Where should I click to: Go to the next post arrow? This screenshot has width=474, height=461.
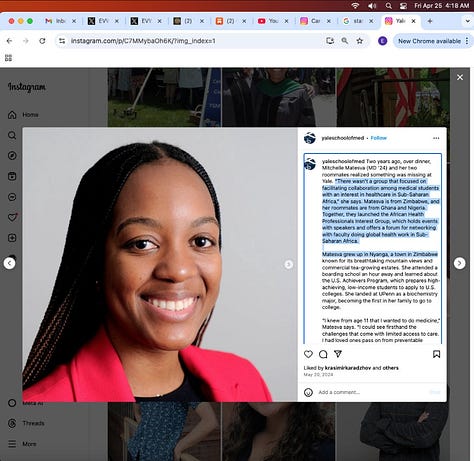(x=459, y=263)
